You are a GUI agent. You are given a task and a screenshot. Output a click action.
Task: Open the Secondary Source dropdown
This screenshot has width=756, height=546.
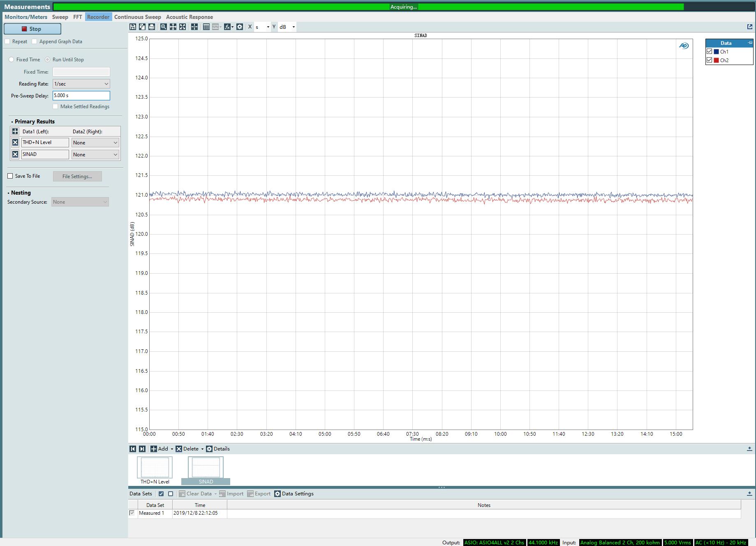[80, 202]
